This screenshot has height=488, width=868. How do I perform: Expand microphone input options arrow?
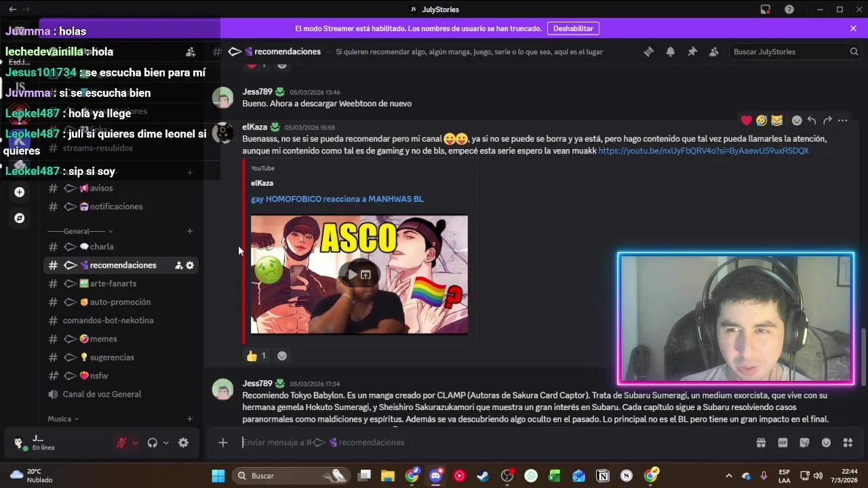[135, 443]
